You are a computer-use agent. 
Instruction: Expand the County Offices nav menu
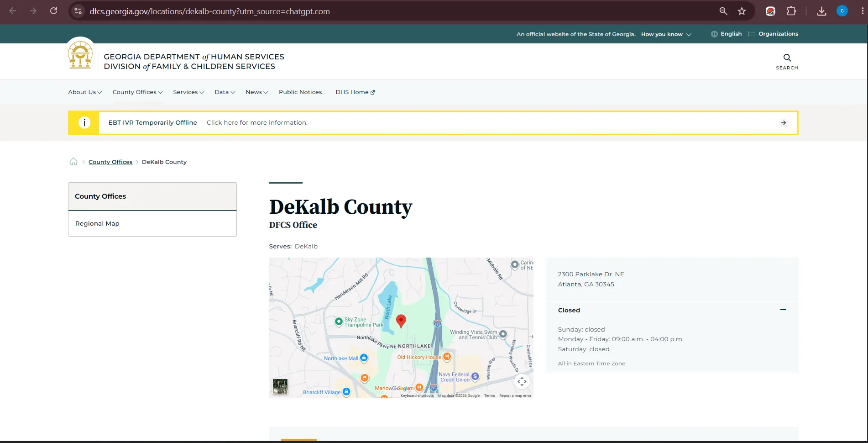(x=137, y=92)
